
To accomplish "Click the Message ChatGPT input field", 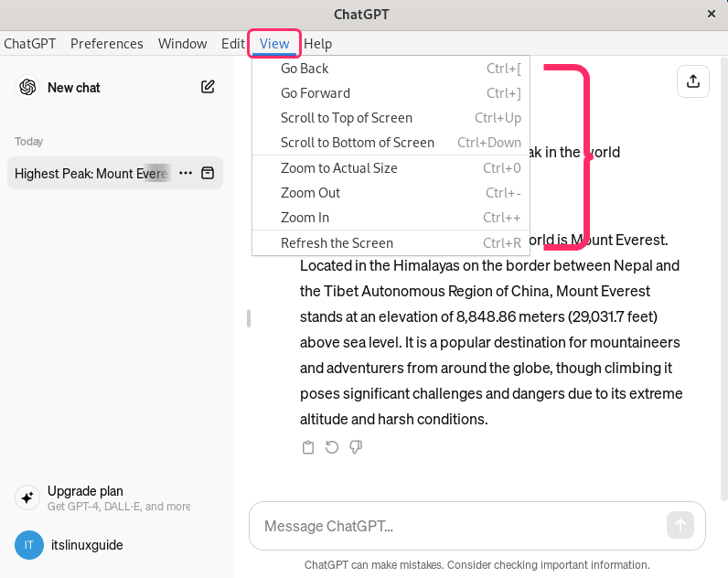I will pos(457,526).
